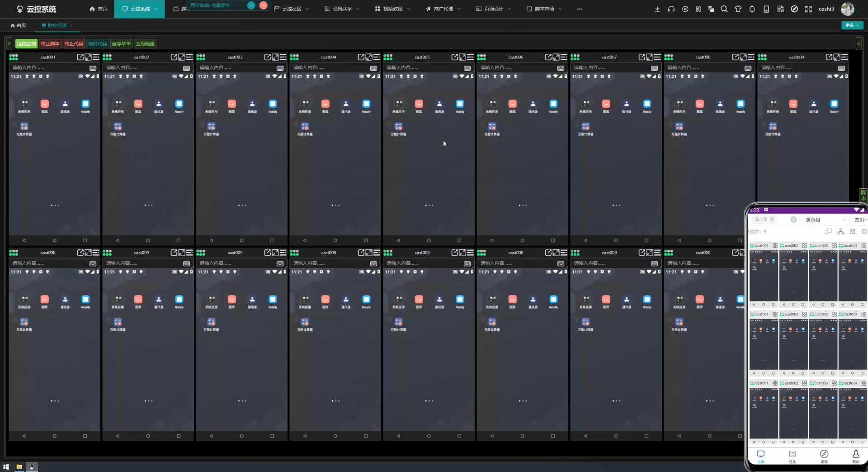
Task: Open cast001 in external window icon
Action: [x=80, y=57]
